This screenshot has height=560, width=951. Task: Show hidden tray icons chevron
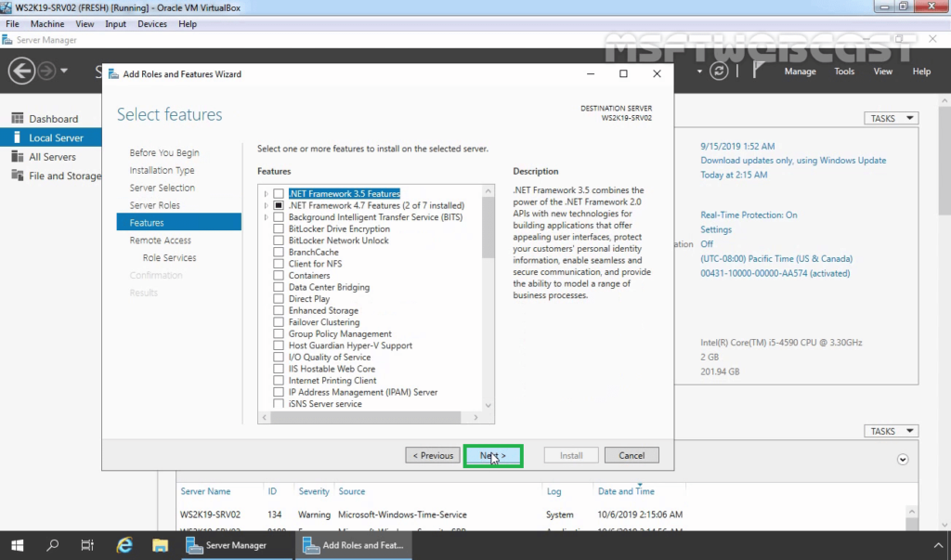(x=938, y=545)
